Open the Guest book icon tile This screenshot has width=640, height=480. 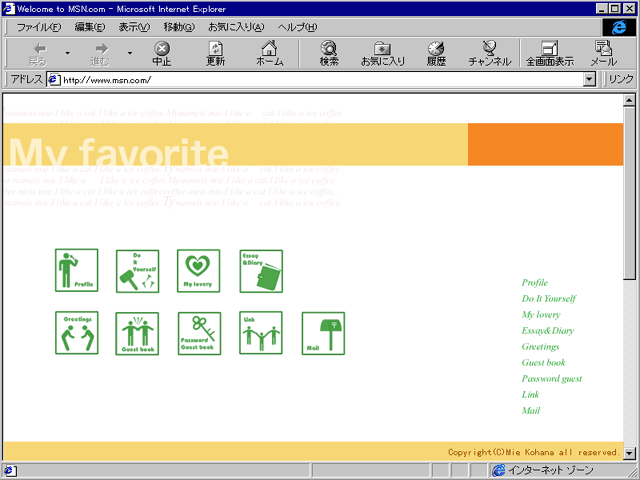pos(138,333)
